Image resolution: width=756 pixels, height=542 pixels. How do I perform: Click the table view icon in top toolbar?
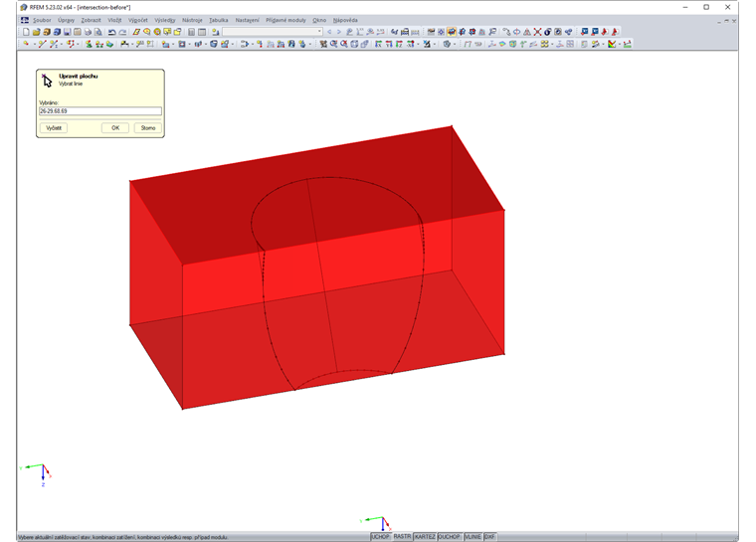coord(202,32)
